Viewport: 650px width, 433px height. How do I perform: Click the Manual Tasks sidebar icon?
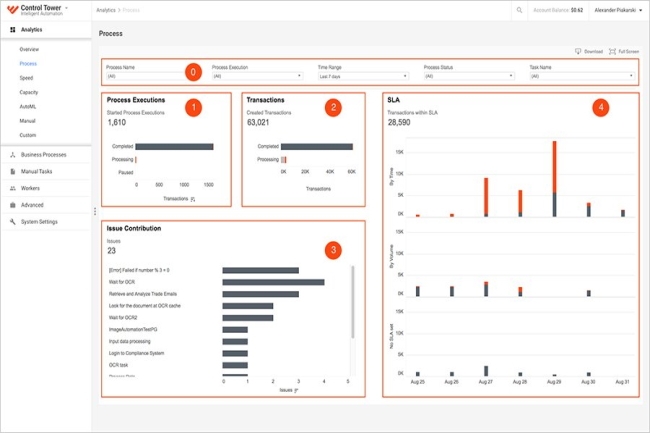(x=12, y=172)
